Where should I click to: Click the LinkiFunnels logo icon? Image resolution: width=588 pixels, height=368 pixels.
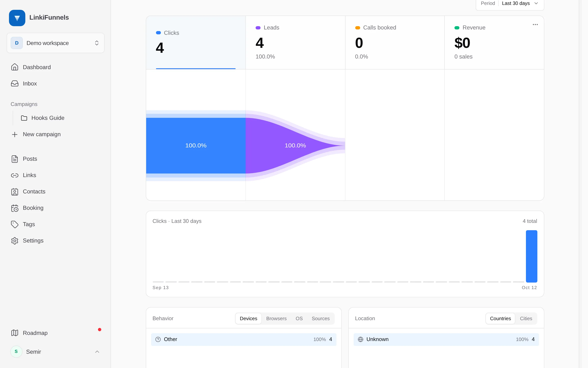coord(17,18)
